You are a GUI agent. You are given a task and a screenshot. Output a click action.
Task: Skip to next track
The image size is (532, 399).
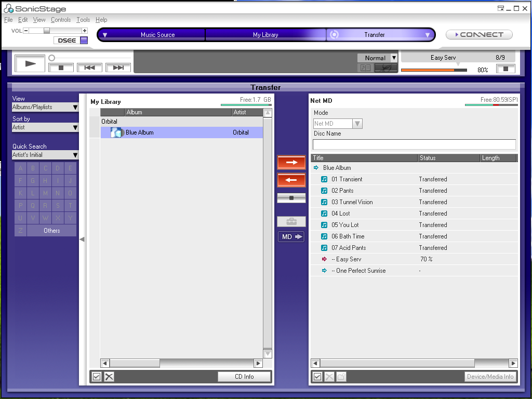(118, 68)
